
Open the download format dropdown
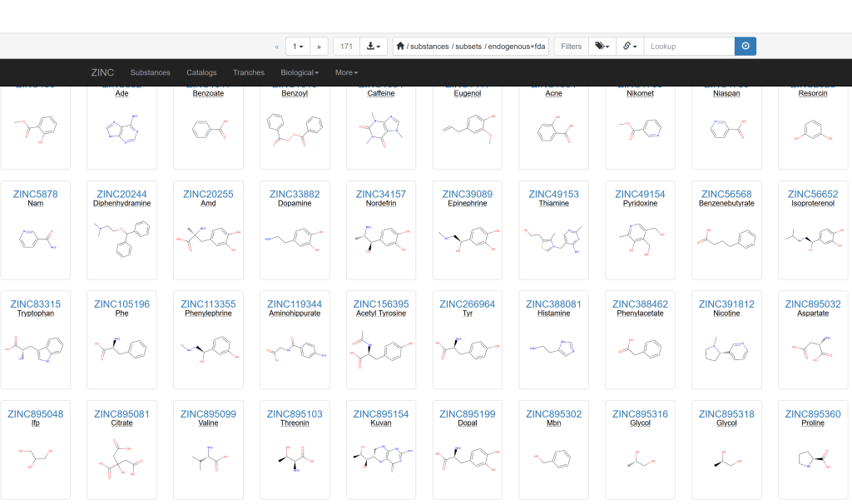click(375, 47)
